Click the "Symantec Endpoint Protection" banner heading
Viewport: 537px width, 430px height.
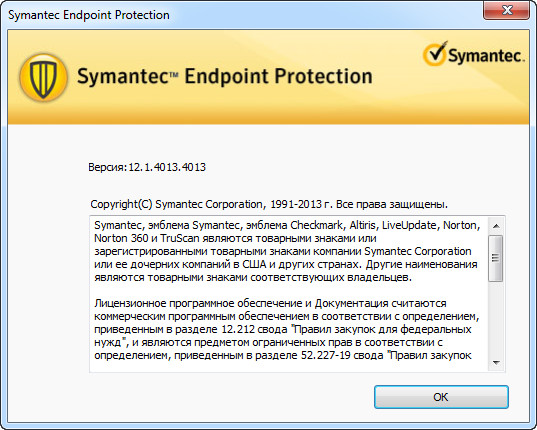(x=225, y=76)
